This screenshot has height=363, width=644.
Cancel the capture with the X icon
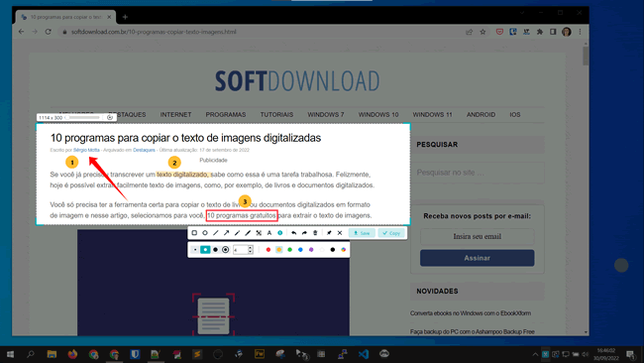pos(340,233)
